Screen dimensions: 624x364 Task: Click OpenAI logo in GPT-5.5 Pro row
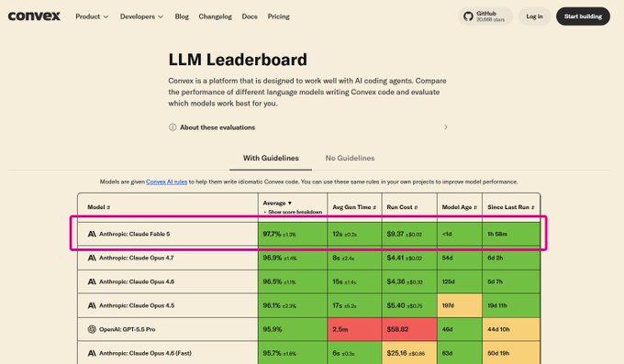point(92,329)
